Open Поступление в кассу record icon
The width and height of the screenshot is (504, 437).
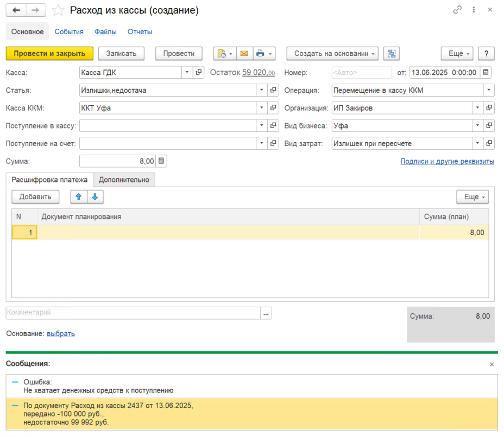coord(273,125)
